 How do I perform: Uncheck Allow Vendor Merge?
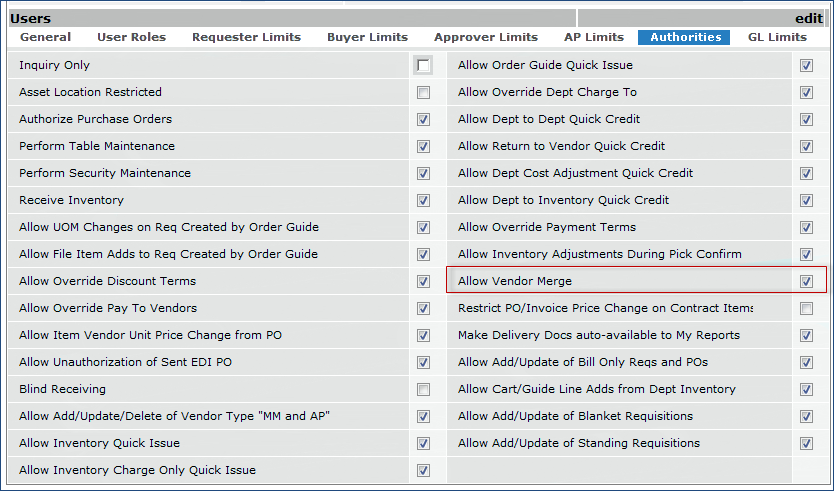pyautogui.click(x=807, y=282)
